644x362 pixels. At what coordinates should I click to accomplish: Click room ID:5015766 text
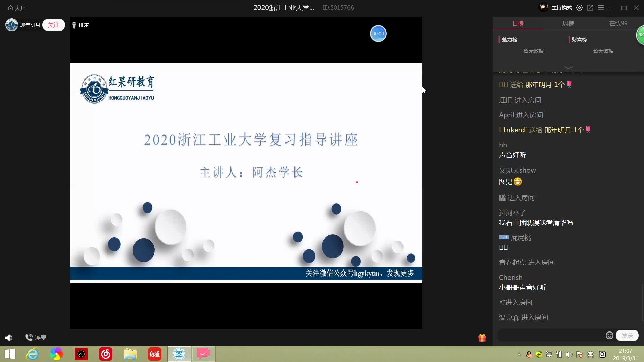tap(338, 8)
